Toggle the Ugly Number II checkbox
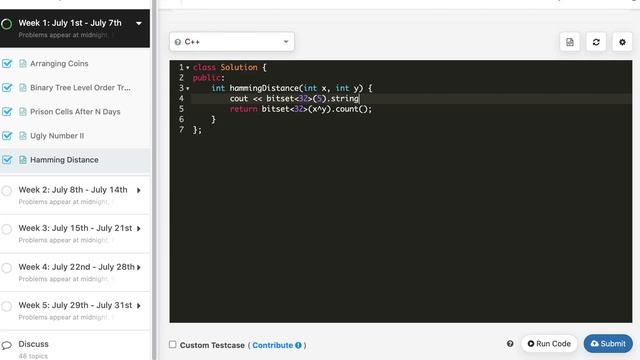This screenshot has height=360, width=640. click(7, 136)
